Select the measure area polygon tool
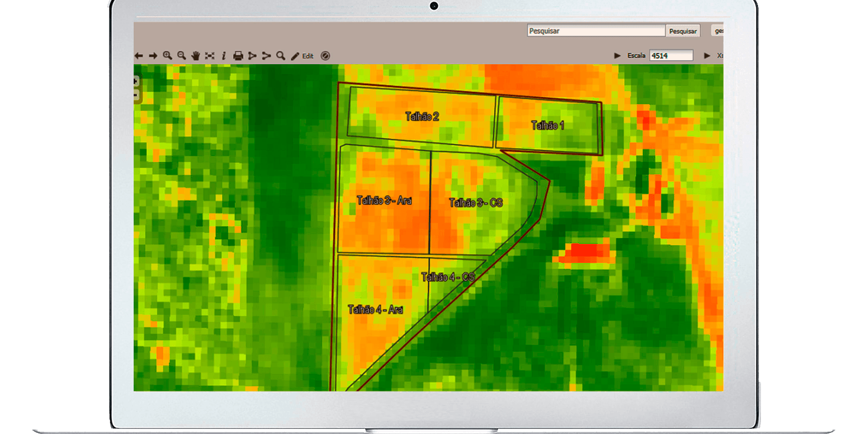 tap(252, 56)
